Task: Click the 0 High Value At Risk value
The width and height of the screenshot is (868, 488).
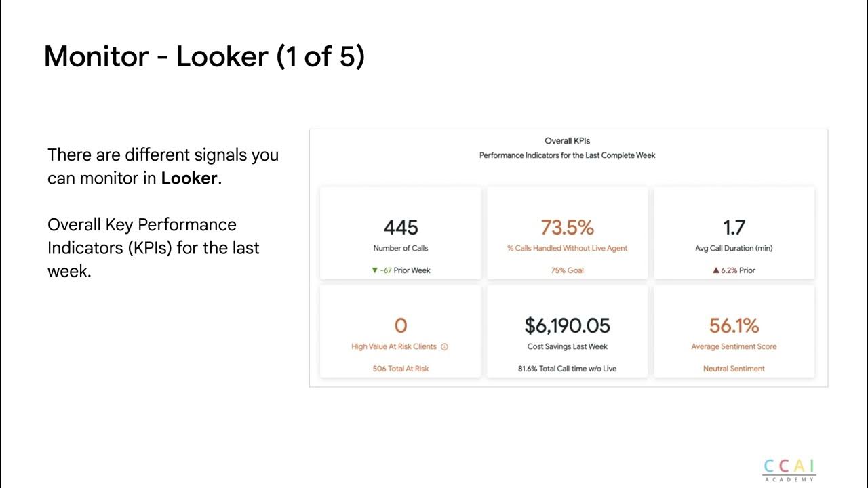Action: pyautogui.click(x=401, y=325)
